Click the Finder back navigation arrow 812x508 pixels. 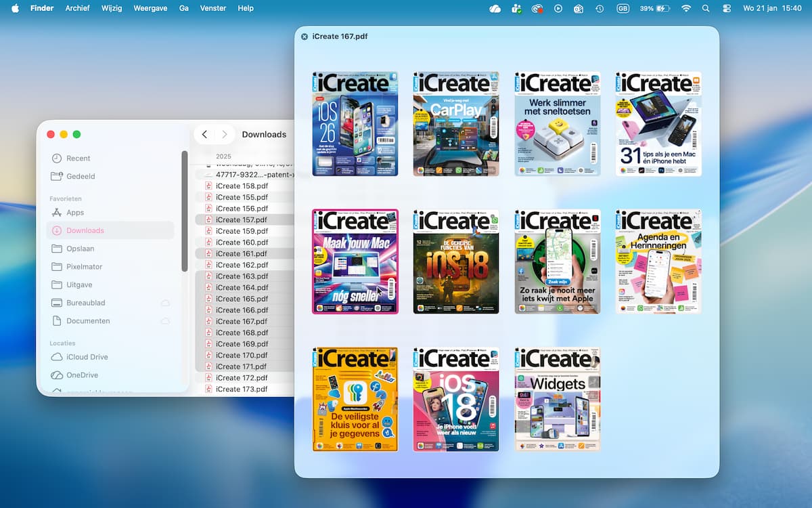[204, 134]
